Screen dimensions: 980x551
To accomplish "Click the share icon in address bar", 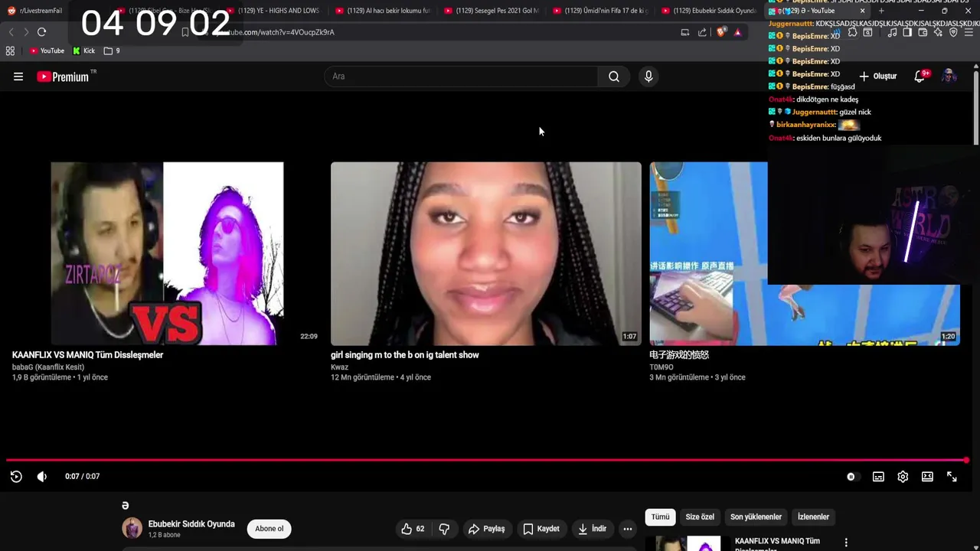I will coord(702,32).
